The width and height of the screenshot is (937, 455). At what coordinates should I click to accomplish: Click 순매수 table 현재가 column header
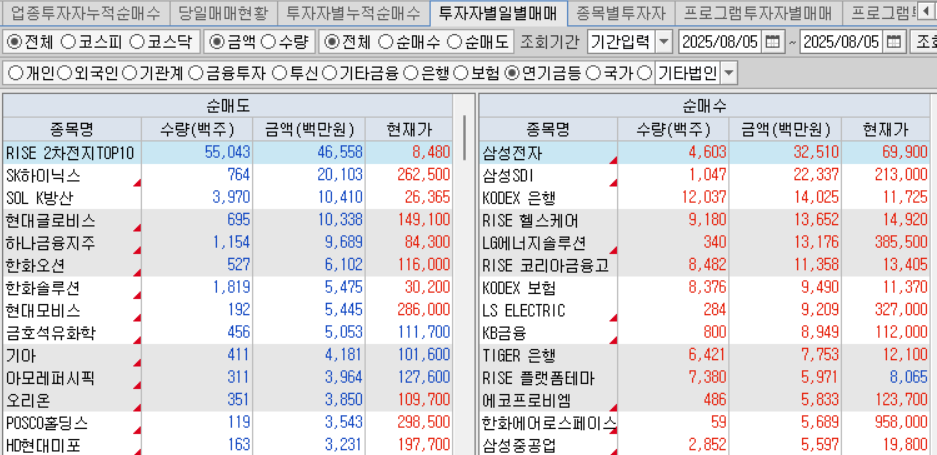886,129
